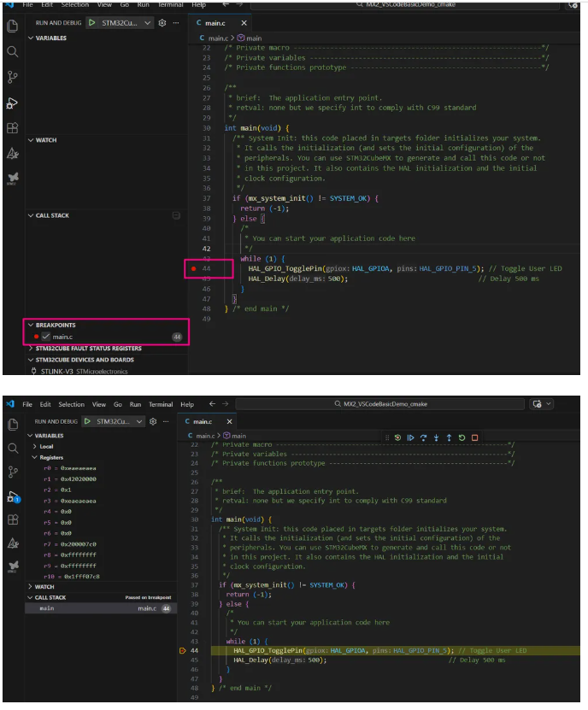
Task: Uncheck the main.c breakpoint checkbox
Action: 46,337
